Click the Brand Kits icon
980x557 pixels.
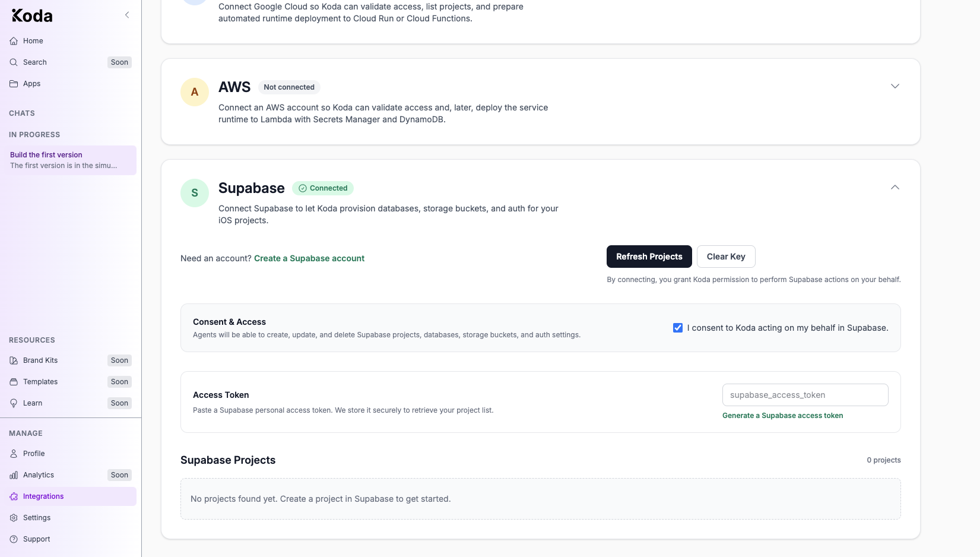pyautogui.click(x=14, y=360)
